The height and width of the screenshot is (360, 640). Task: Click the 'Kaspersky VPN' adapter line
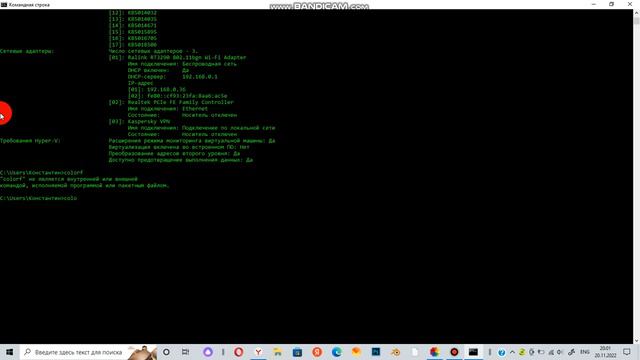pos(139,121)
